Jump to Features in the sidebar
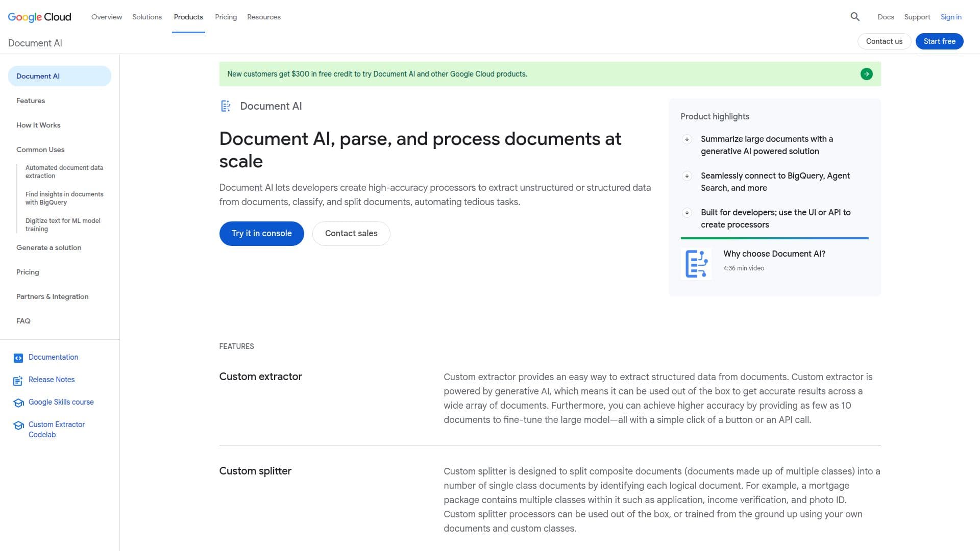This screenshot has width=980, height=551. [31, 101]
